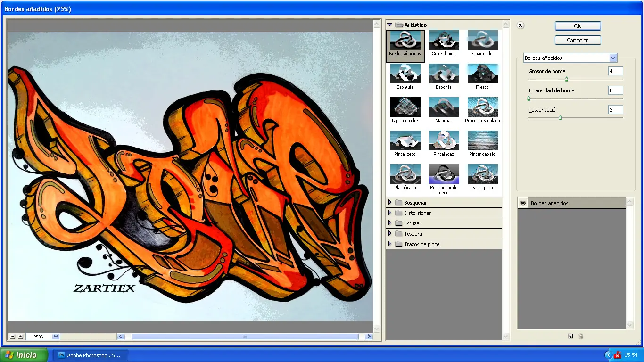This screenshot has width=644, height=362.
Task: Hide the filter thumbnails with double chevron
Action: 520,25
